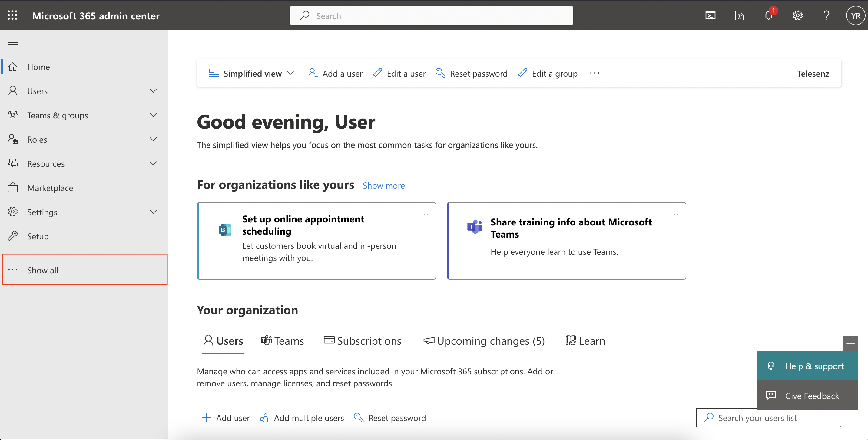Click the Show more link
The height and width of the screenshot is (440, 868).
coord(383,185)
